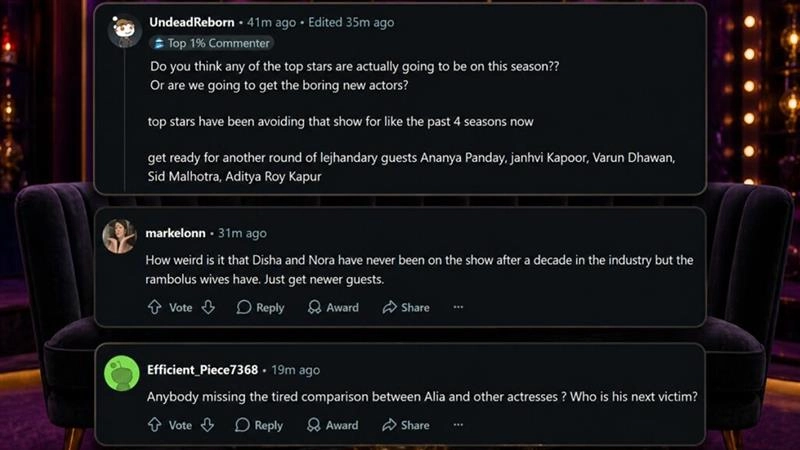Screen dimensions: 800x450
Task: Open the Efficient_Piece7368 username link
Action: (204, 370)
